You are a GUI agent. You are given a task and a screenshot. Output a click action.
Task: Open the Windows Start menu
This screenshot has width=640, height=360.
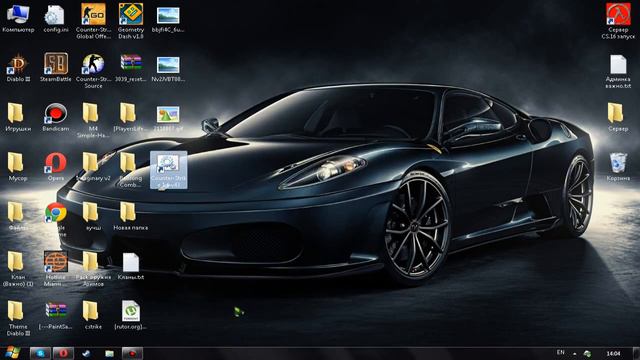click(12, 353)
